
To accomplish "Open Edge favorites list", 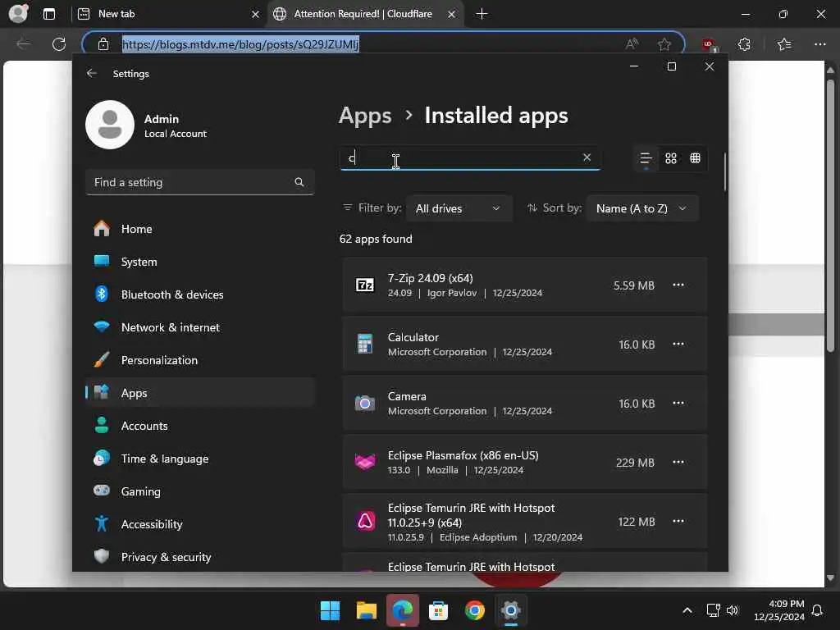I will pos(783,44).
